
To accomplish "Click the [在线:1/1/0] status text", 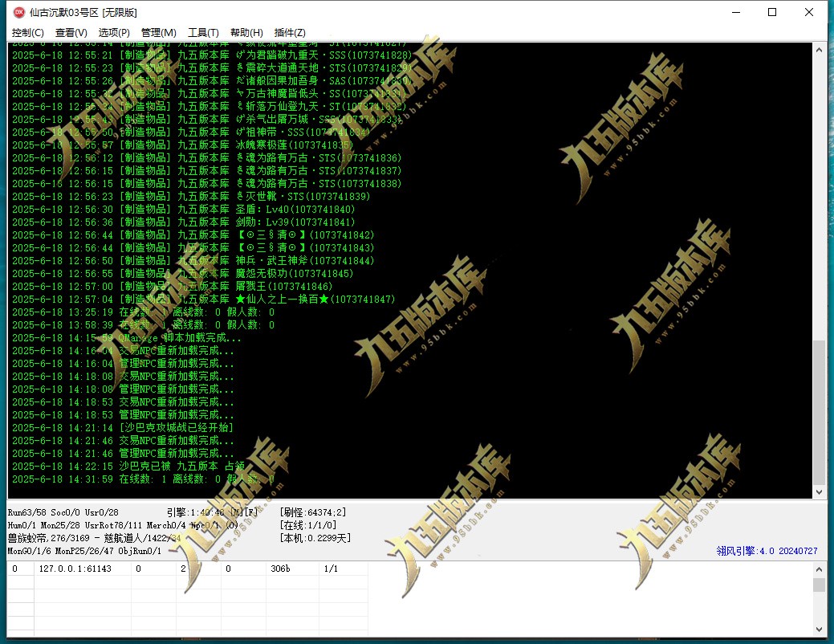I will coord(308,525).
